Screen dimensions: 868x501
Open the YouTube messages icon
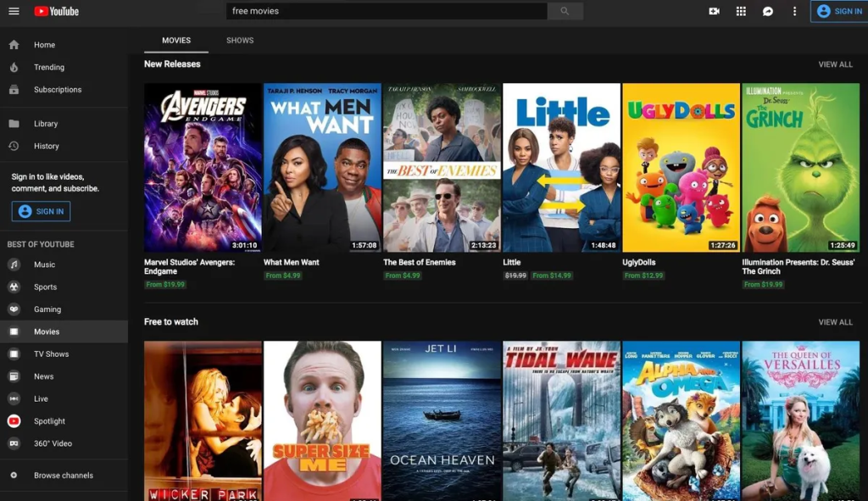coord(767,11)
